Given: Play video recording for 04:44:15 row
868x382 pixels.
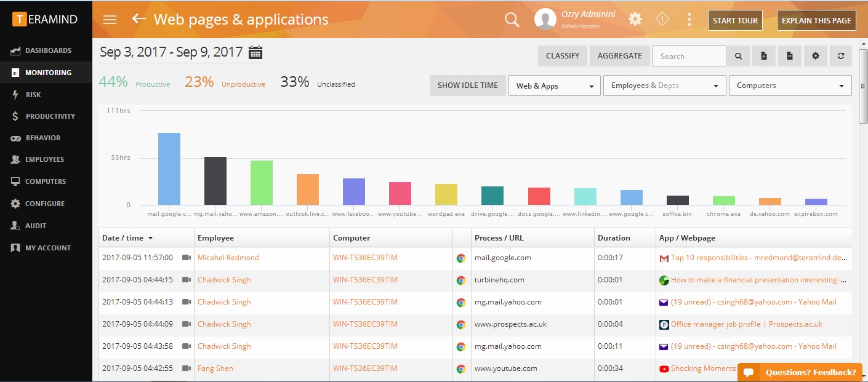Looking at the screenshot, I should (x=187, y=280).
